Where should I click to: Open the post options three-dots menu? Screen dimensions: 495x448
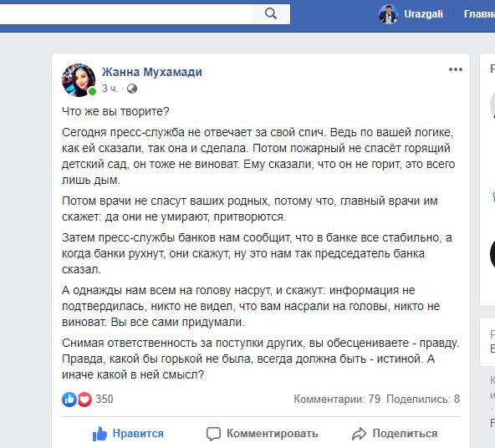click(x=456, y=69)
